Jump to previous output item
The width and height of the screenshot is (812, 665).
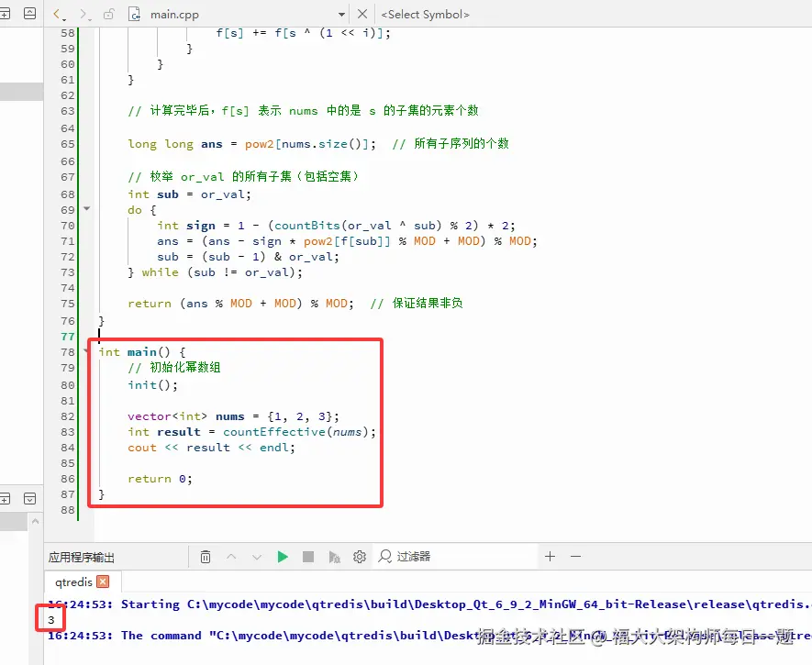pos(231,557)
